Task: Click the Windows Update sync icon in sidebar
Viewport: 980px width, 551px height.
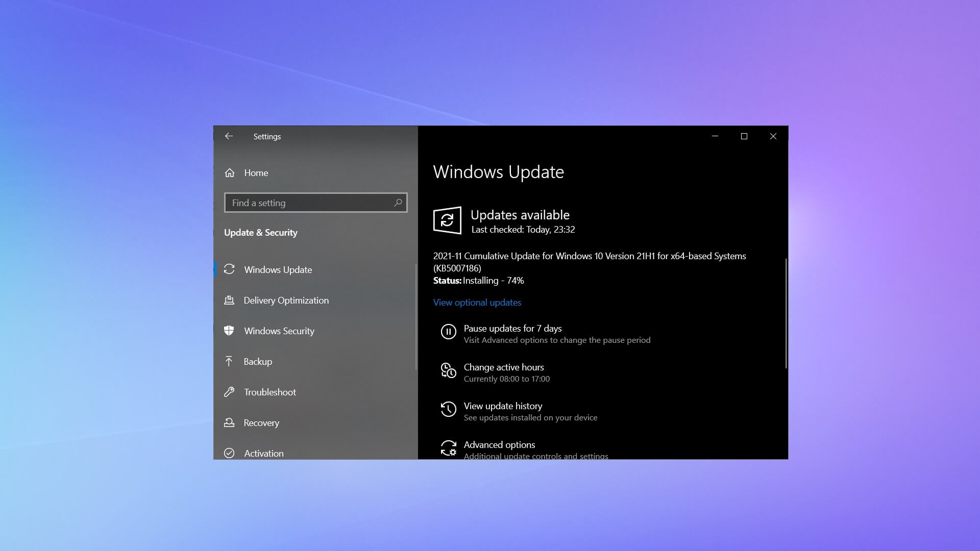Action: pyautogui.click(x=229, y=269)
